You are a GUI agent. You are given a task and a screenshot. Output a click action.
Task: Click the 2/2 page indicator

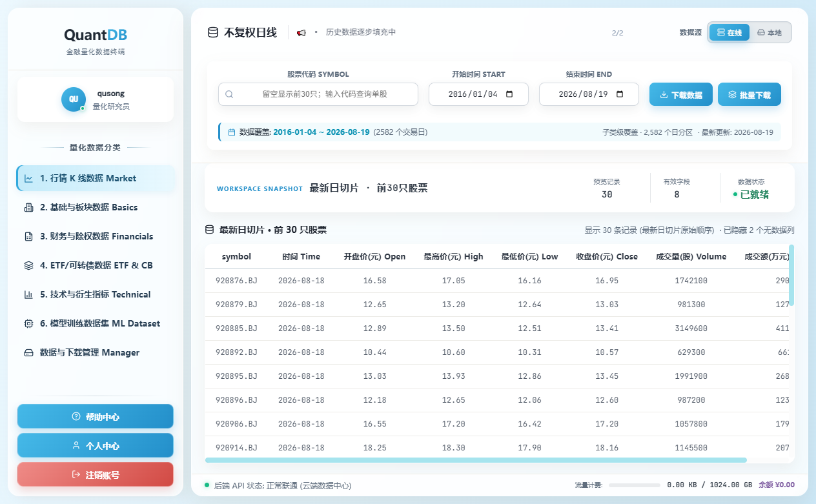617,33
